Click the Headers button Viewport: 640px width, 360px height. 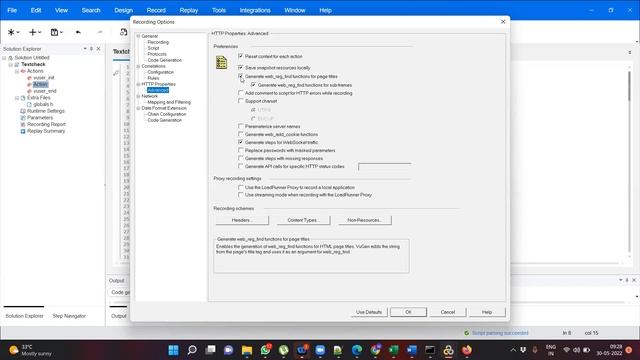click(242, 220)
